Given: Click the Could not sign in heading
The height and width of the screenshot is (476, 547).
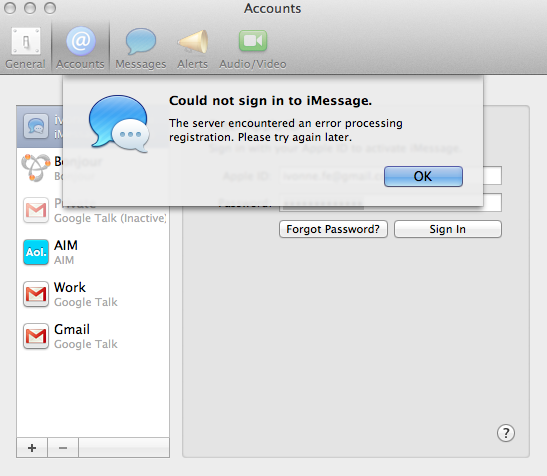Looking at the screenshot, I should pos(270,101).
